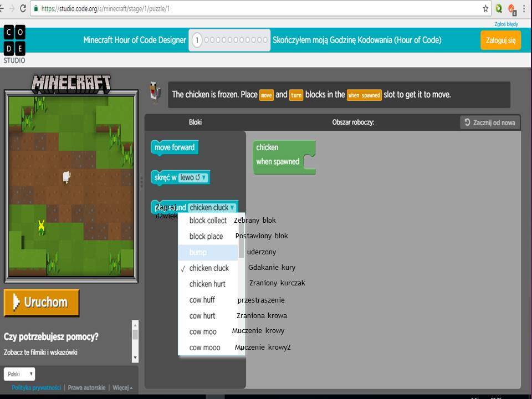
Task: Click the yellow flower in the game
Action: pyautogui.click(x=42, y=227)
